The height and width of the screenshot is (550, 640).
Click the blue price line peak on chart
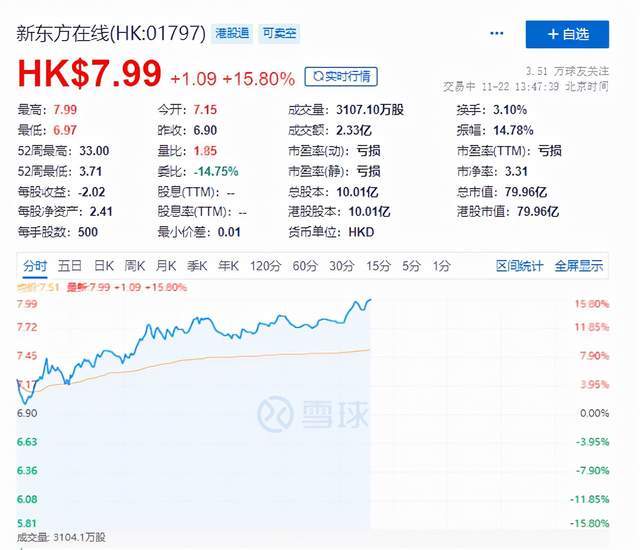370,300
